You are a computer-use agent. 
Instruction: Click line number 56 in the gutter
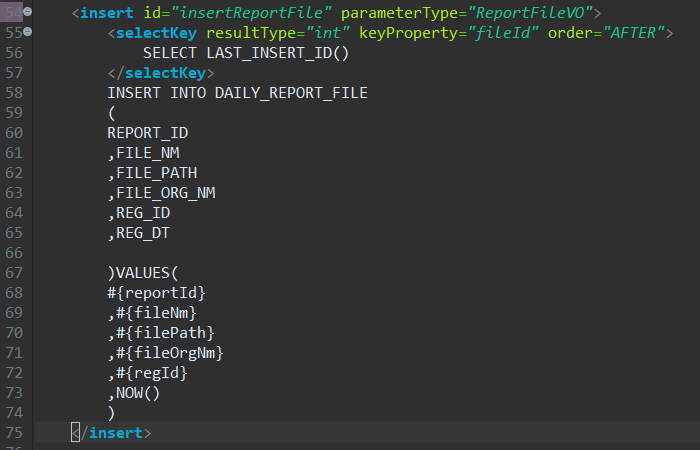(14, 53)
